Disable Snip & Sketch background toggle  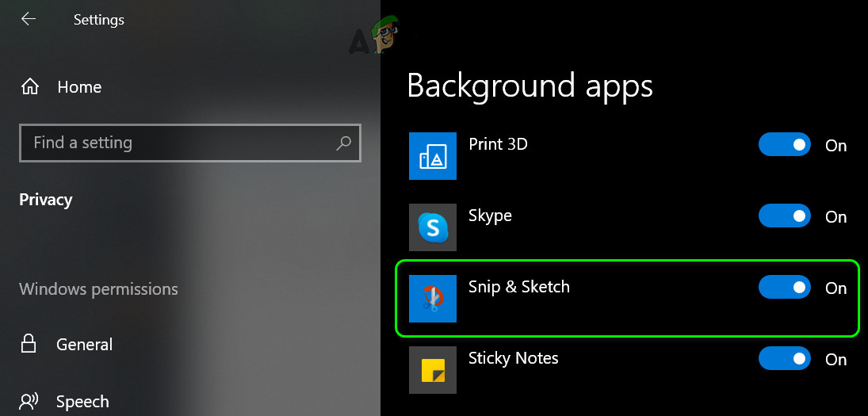[x=785, y=287]
